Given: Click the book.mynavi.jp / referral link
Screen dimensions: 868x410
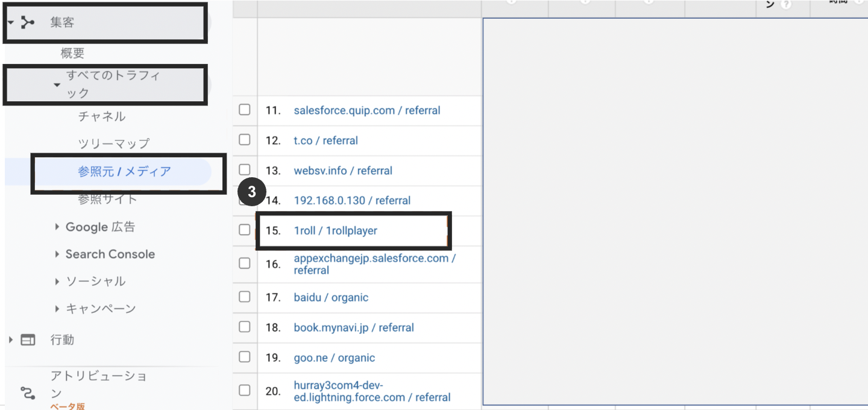Looking at the screenshot, I should (x=354, y=327).
